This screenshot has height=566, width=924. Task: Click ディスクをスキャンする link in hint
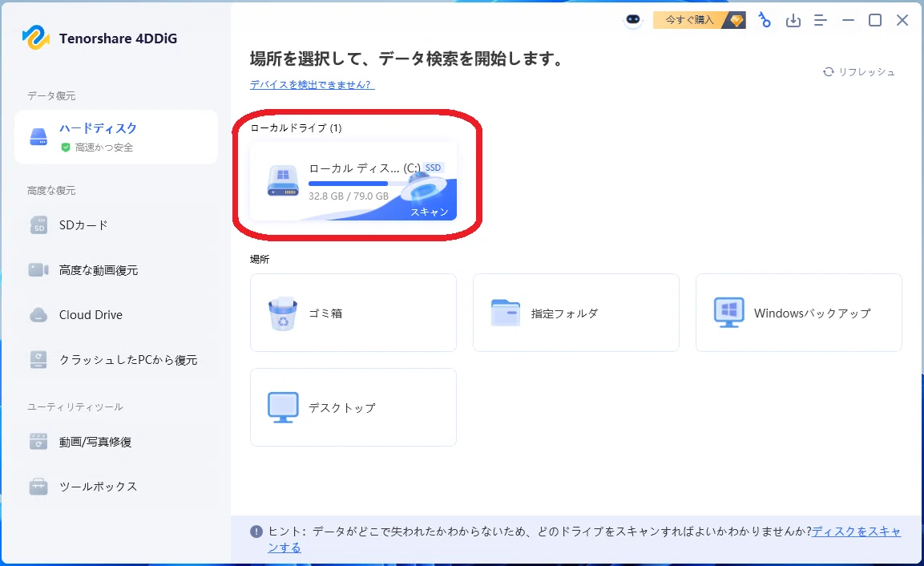click(x=856, y=532)
